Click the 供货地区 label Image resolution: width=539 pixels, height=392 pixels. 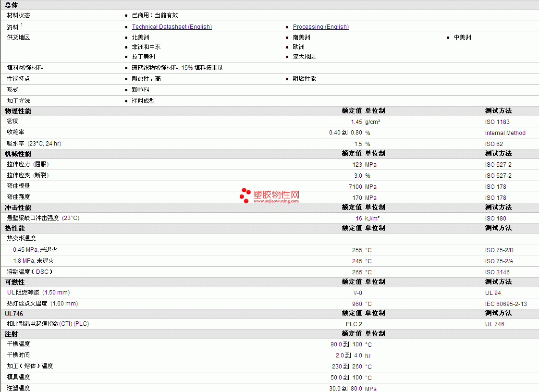(19, 37)
